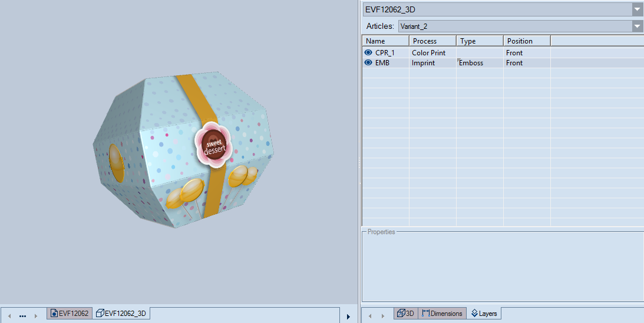Switch to the EVF12062_3D tab
The height and width of the screenshot is (323, 644).
point(121,314)
